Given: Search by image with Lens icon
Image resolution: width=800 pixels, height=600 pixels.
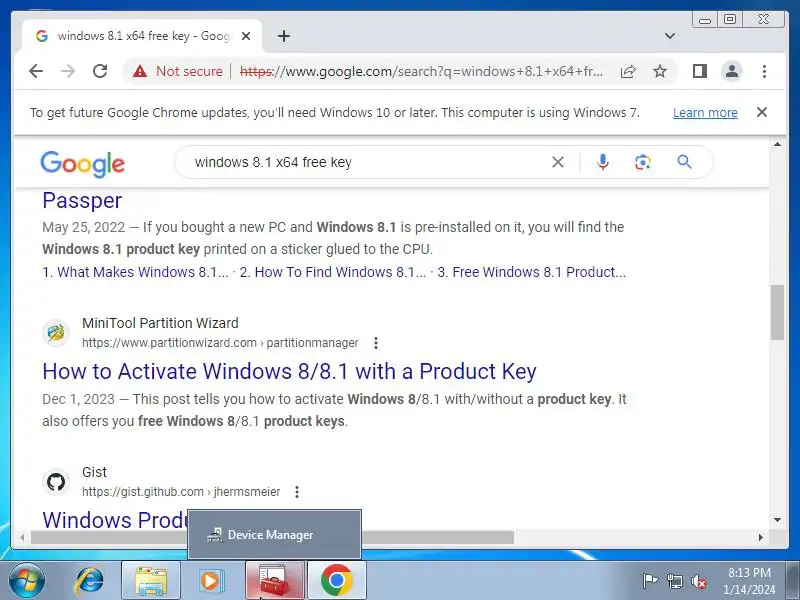Looking at the screenshot, I should click(x=643, y=162).
